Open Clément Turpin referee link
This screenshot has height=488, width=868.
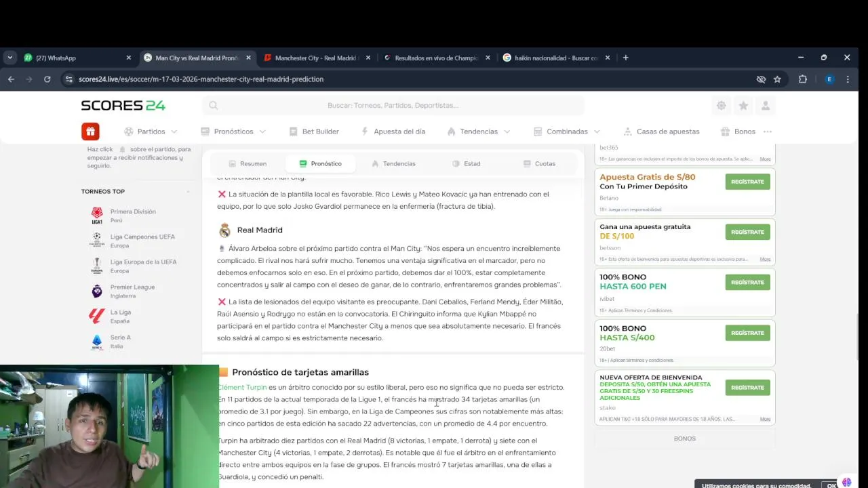tap(242, 388)
